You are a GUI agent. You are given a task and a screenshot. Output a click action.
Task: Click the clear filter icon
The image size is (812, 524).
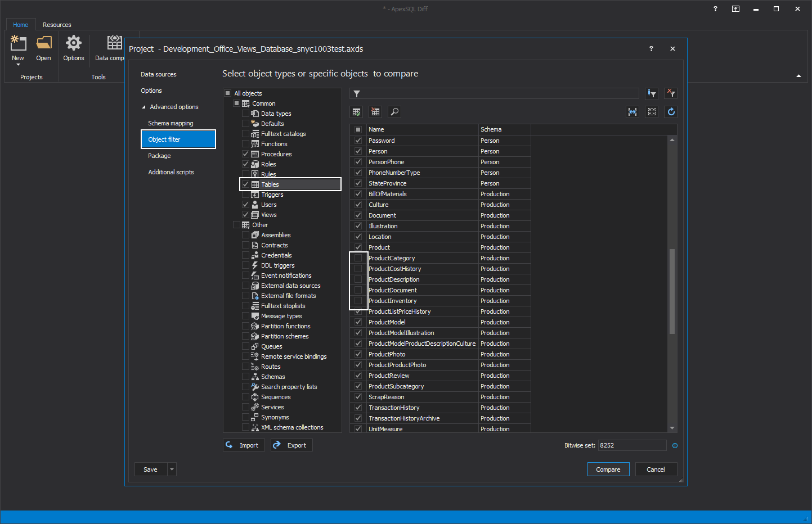click(x=671, y=93)
